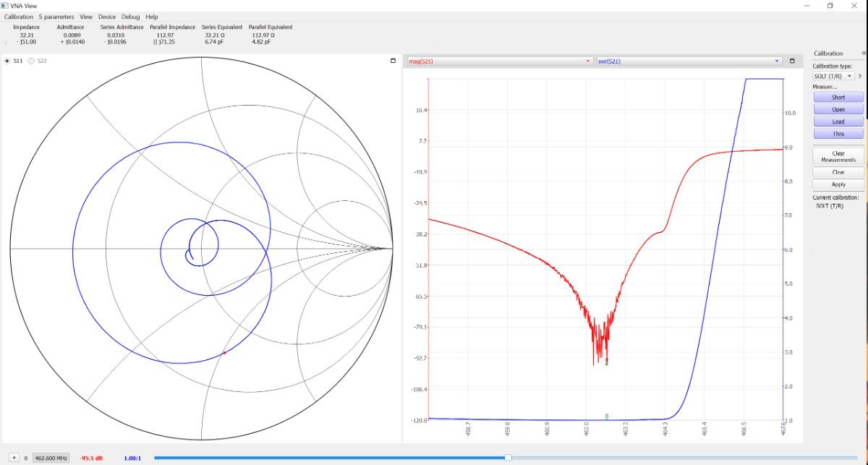Click the frequency marker slider handle
Viewport: 868px width, 465px height.
pos(508,457)
